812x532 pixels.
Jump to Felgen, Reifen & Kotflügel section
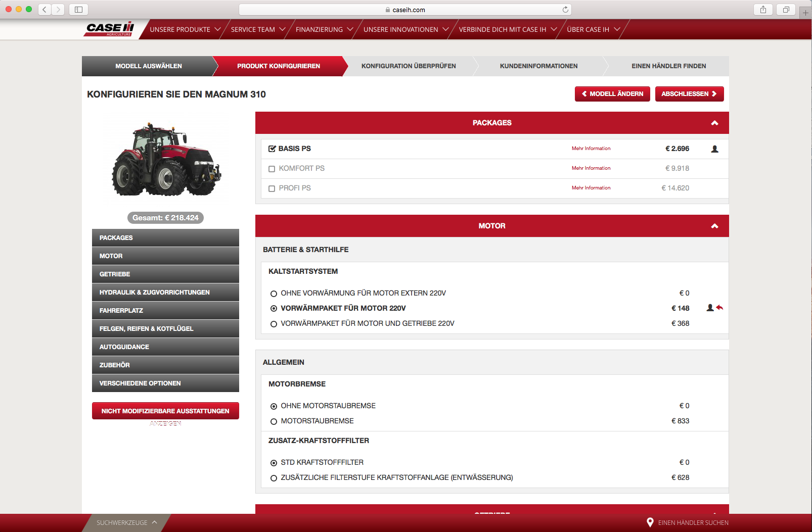click(165, 328)
